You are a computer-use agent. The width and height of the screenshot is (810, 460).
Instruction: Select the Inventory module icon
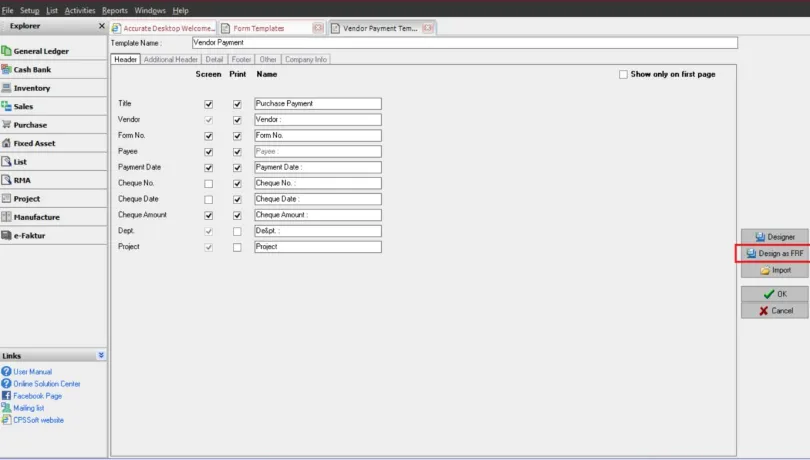click(x=7, y=88)
